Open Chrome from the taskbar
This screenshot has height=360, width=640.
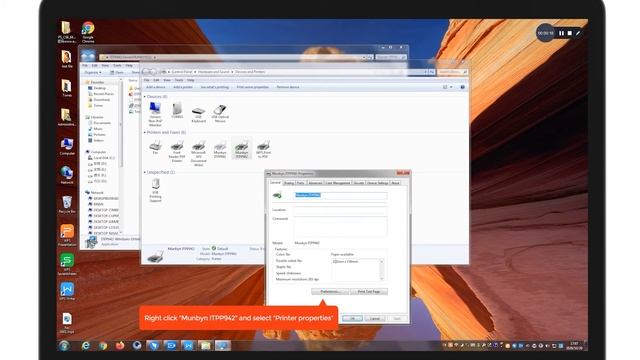(102, 346)
